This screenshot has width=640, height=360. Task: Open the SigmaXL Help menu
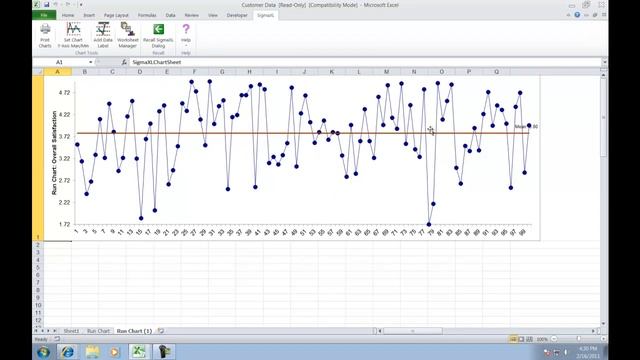(186, 35)
